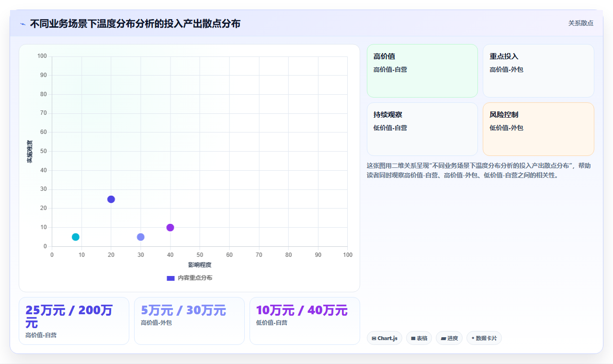
Task: Open the 风险控制 quadrant card
Action: pyautogui.click(x=538, y=129)
